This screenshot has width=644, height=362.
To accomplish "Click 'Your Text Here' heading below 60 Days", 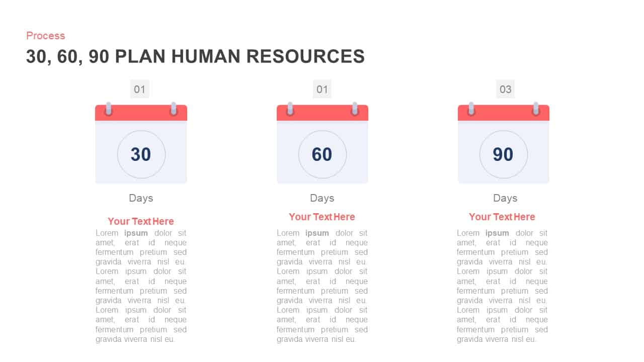I will [322, 217].
